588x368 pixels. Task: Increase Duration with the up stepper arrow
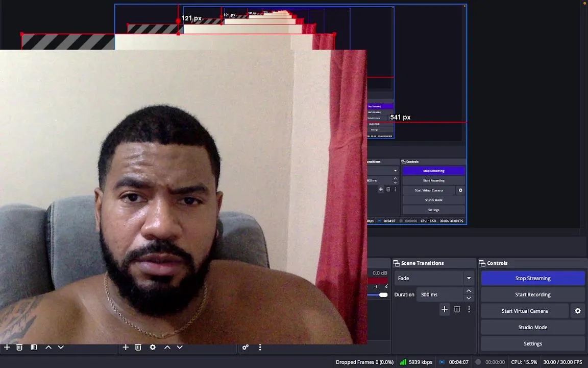pyautogui.click(x=469, y=291)
